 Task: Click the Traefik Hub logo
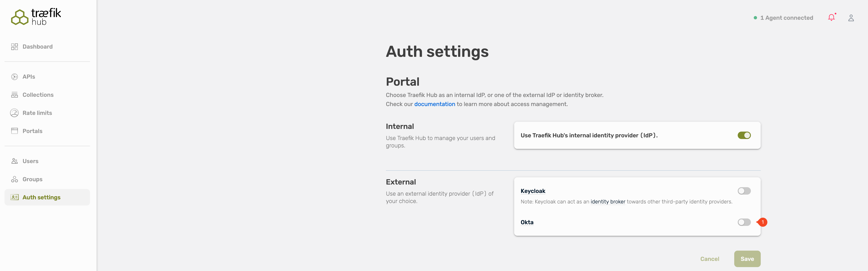[x=36, y=17]
